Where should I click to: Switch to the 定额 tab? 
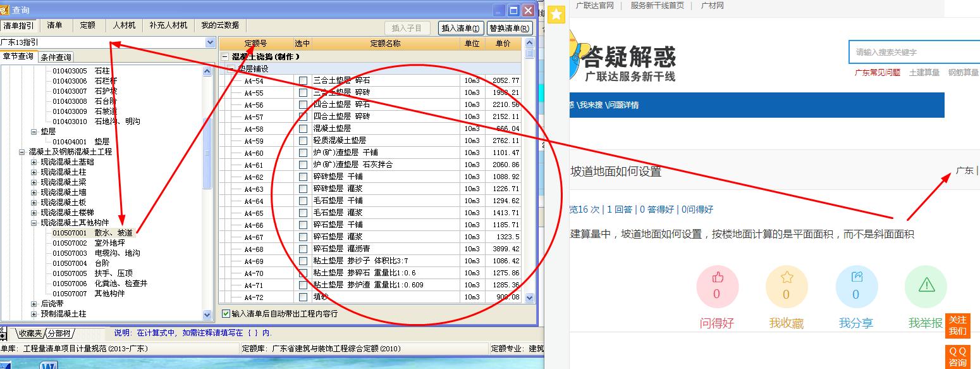coord(88,25)
